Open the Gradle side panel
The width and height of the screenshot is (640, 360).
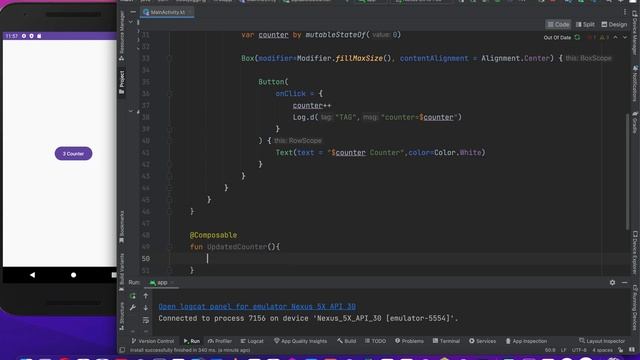(635, 122)
